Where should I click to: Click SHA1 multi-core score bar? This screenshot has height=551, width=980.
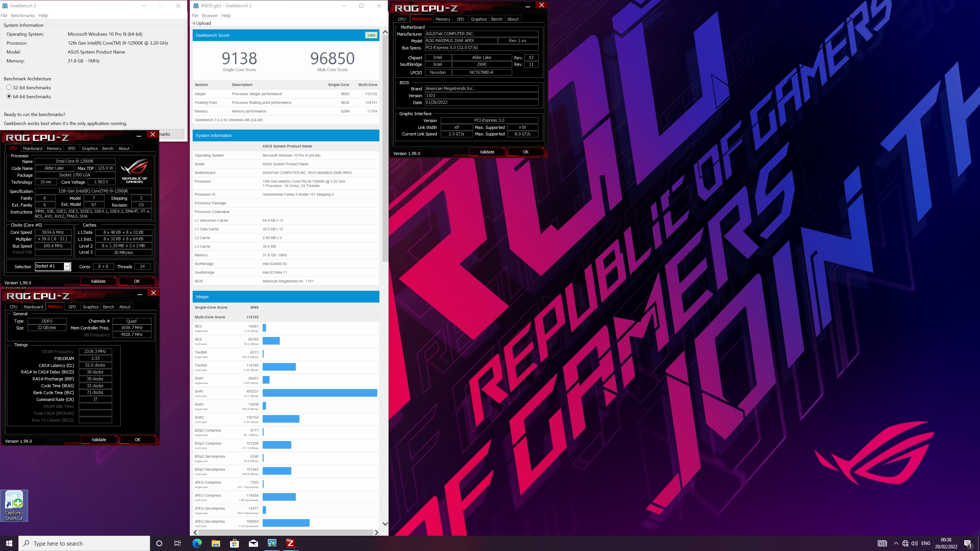(x=320, y=393)
